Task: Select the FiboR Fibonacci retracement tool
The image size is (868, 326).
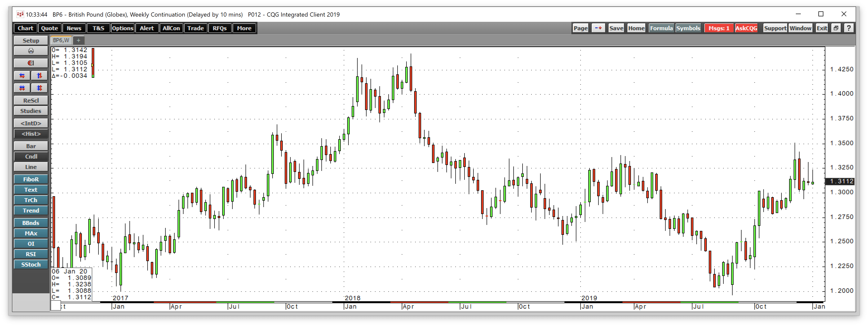Action: (31, 179)
